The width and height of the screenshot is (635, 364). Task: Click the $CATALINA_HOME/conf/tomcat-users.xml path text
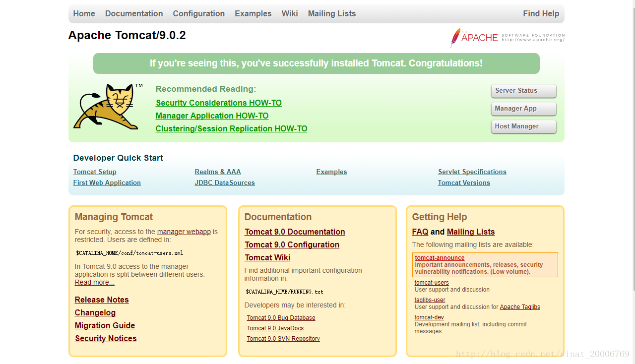pyautogui.click(x=129, y=253)
